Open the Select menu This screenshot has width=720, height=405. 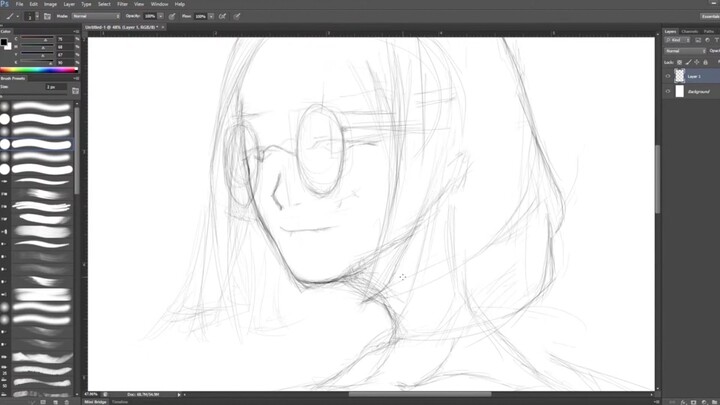point(104,4)
